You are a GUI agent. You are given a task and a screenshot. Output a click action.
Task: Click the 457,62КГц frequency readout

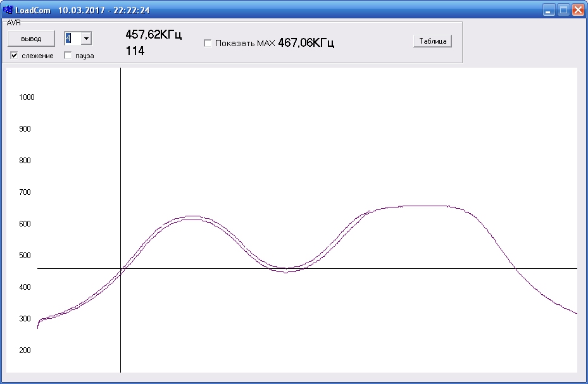click(x=154, y=35)
